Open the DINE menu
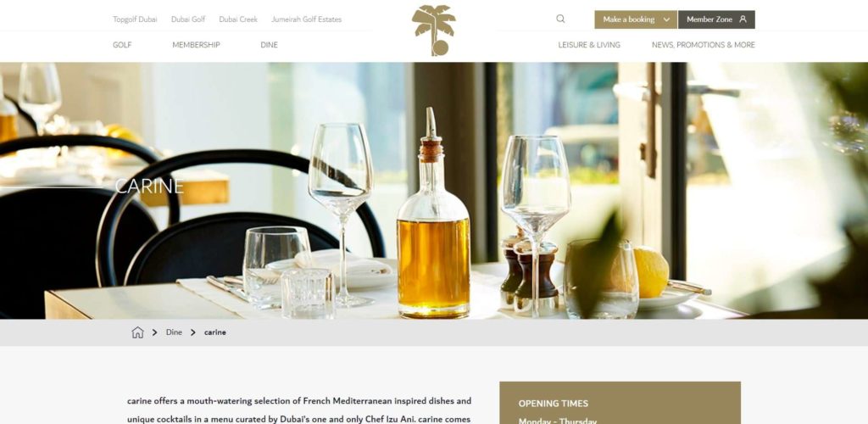The width and height of the screenshot is (868, 424). pyautogui.click(x=269, y=45)
